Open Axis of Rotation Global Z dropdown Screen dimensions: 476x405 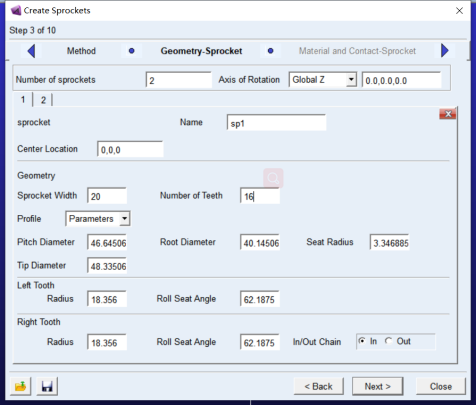pos(351,80)
